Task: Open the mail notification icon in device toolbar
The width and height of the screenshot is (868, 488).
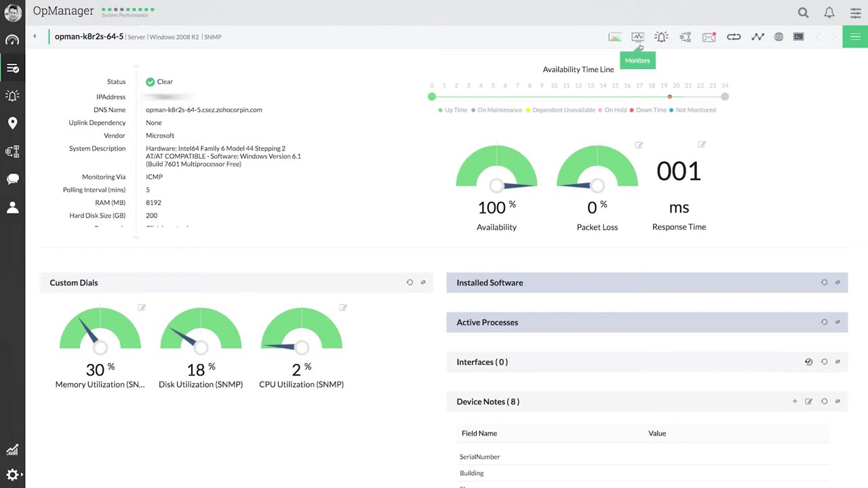Action: (709, 37)
